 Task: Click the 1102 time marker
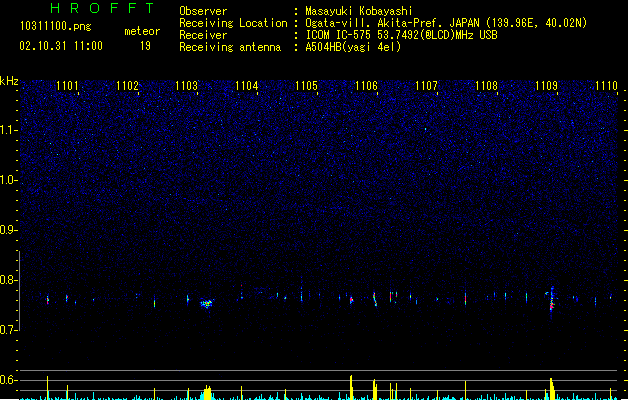point(127,86)
